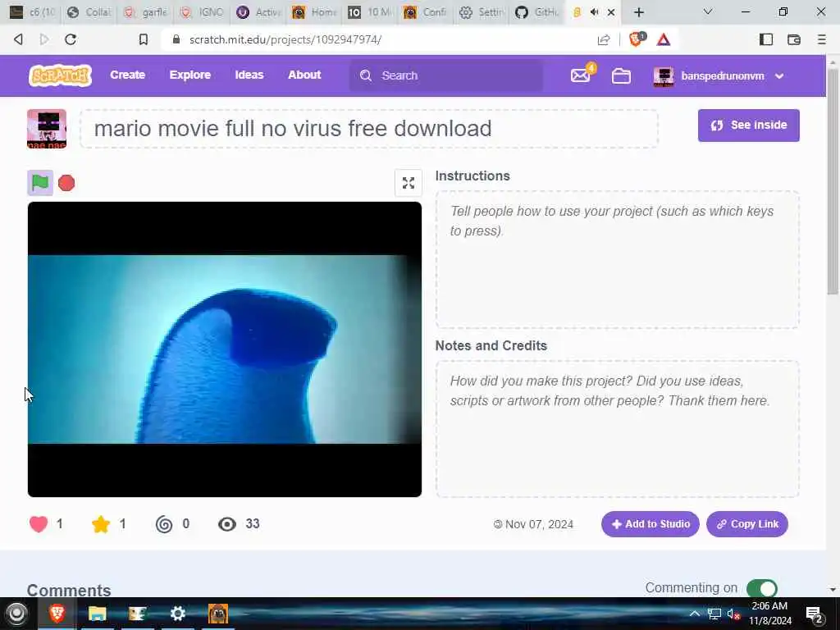Bookmark this page icon
840x630 pixels.
(143, 39)
